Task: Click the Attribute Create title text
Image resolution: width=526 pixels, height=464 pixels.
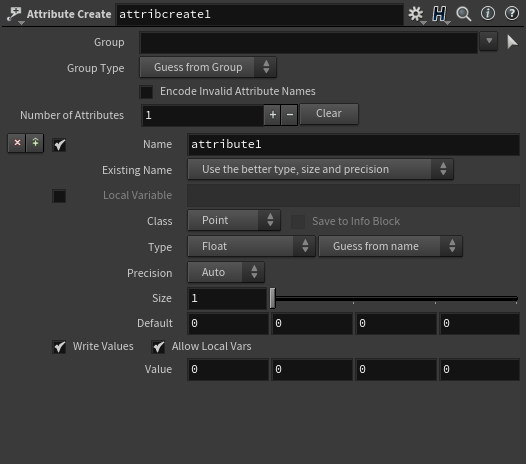Action: [x=69, y=14]
